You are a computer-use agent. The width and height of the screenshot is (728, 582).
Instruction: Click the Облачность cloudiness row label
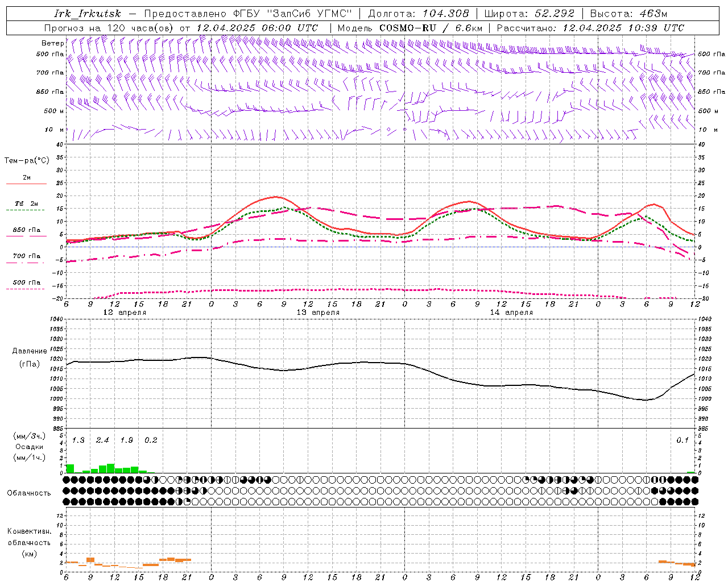[x=29, y=493]
